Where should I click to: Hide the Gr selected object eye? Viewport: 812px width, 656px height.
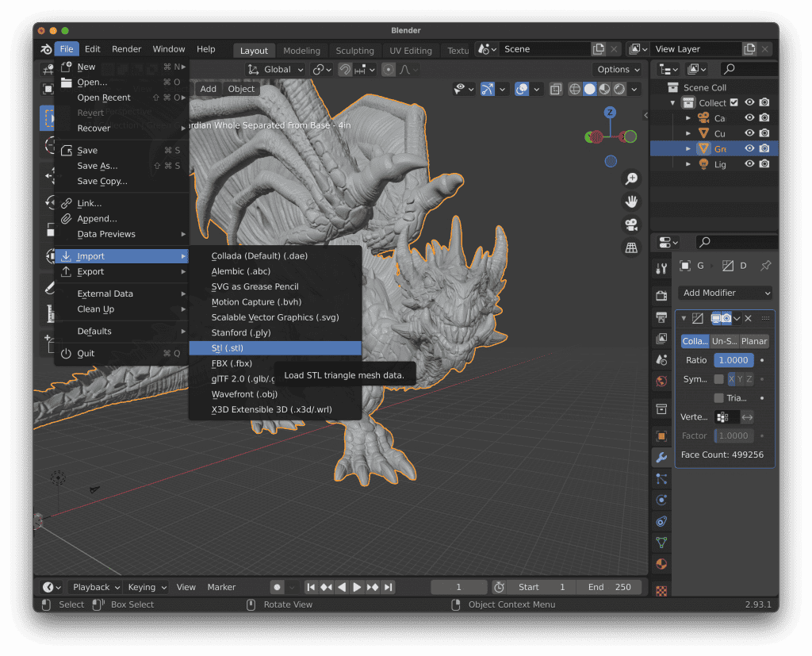tap(749, 148)
